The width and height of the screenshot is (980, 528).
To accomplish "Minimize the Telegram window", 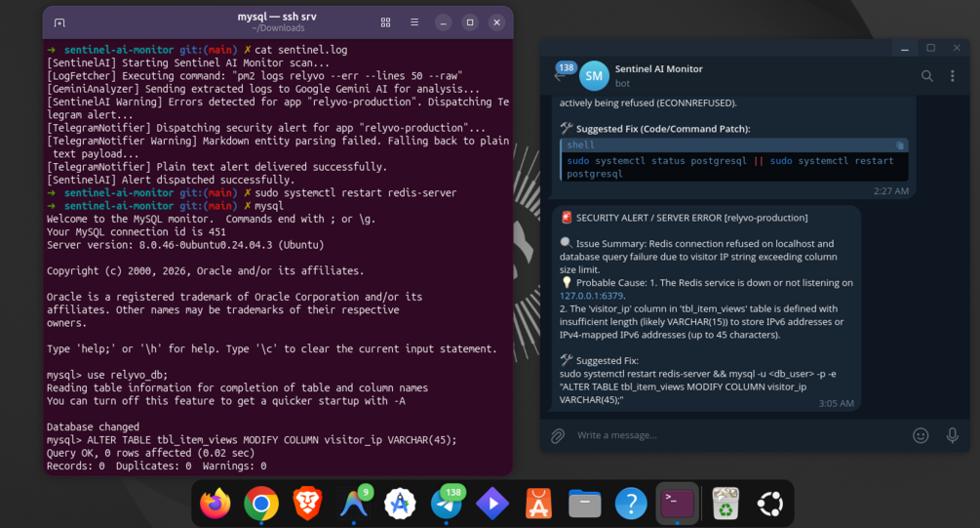I will (x=904, y=48).
